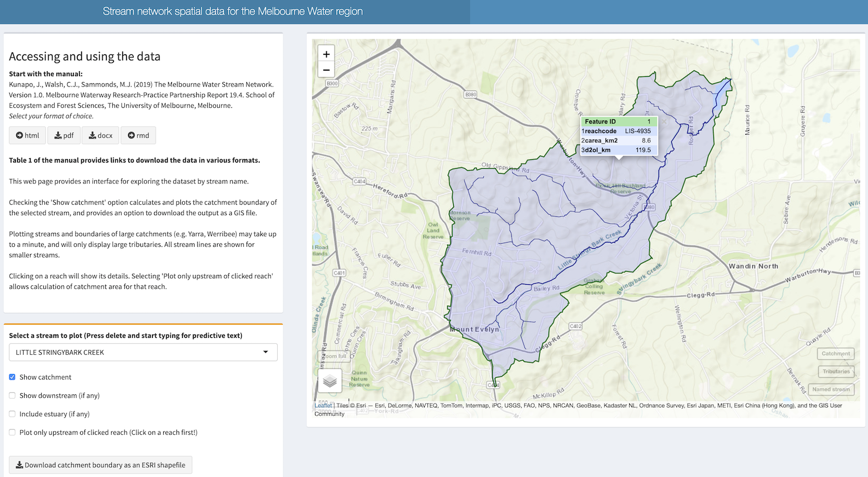Zoom in on the map

tap(326, 54)
